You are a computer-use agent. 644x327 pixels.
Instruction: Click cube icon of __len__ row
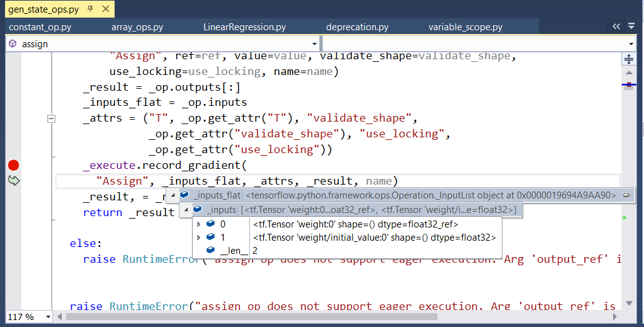(211, 250)
